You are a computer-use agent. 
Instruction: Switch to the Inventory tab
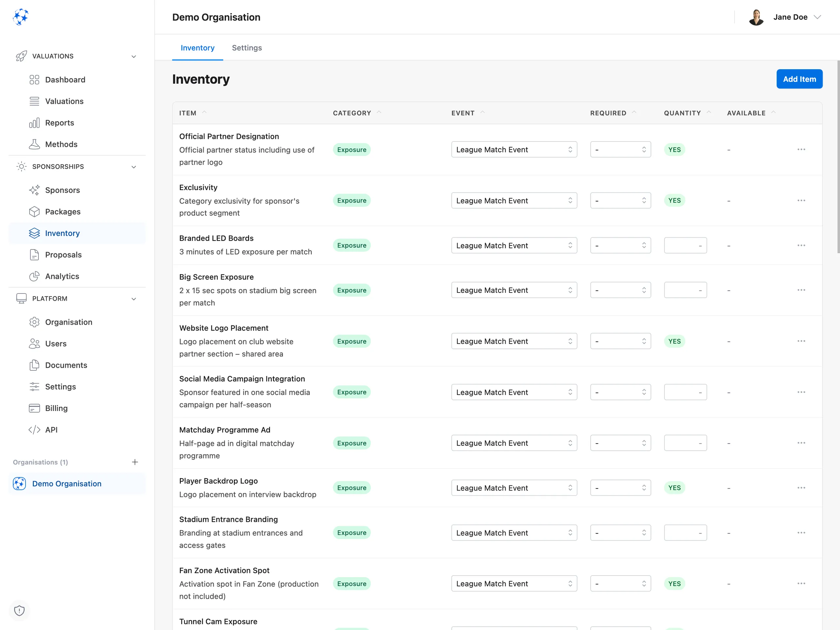[x=198, y=48]
